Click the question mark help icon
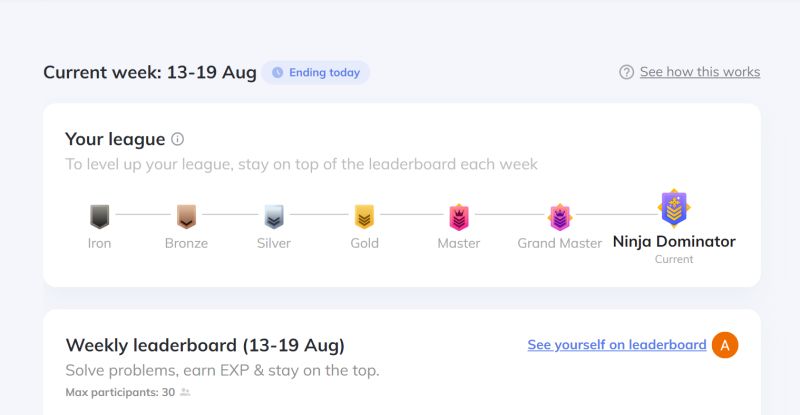This screenshot has height=415, width=800. pyautogui.click(x=626, y=72)
